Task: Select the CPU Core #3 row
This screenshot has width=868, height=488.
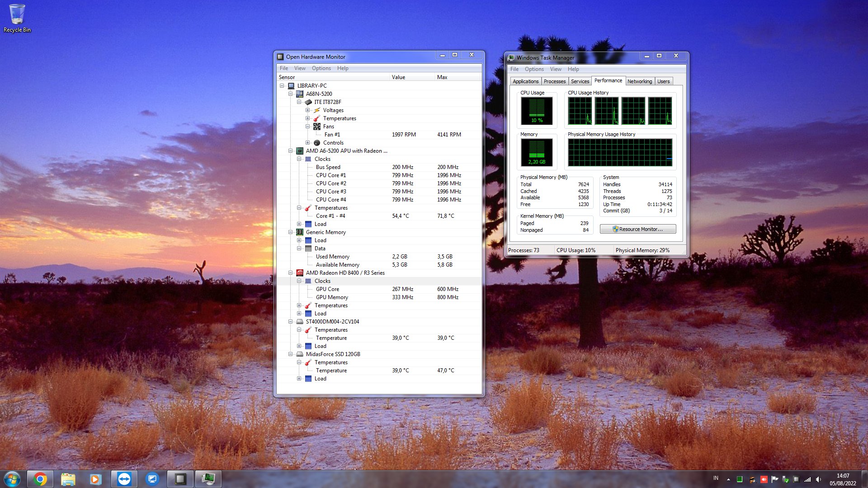Action: click(x=379, y=192)
